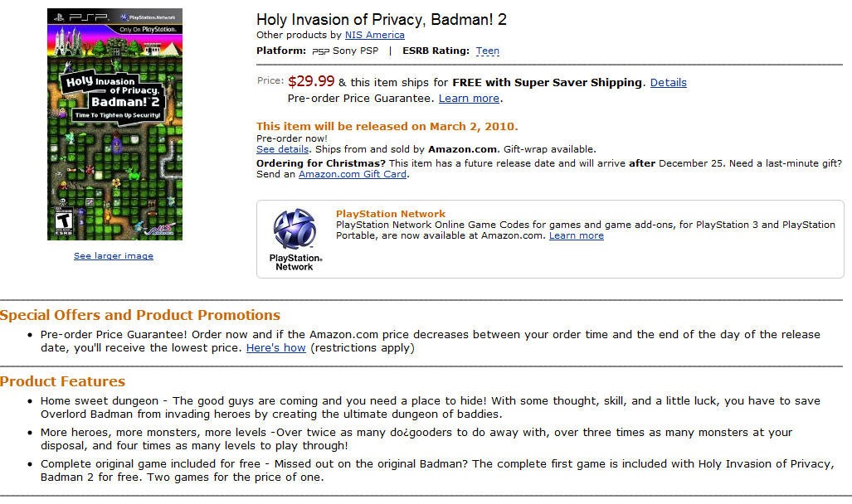Click the Product Features heading
The width and height of the screenshot is (852, 504).
(x=63, y=381)
